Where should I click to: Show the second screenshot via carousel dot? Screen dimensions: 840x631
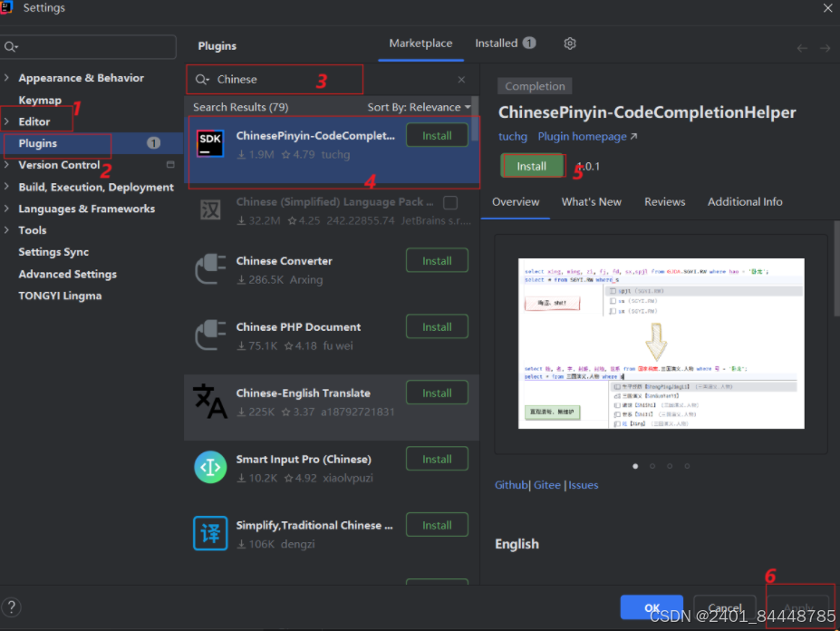point(652,466)
